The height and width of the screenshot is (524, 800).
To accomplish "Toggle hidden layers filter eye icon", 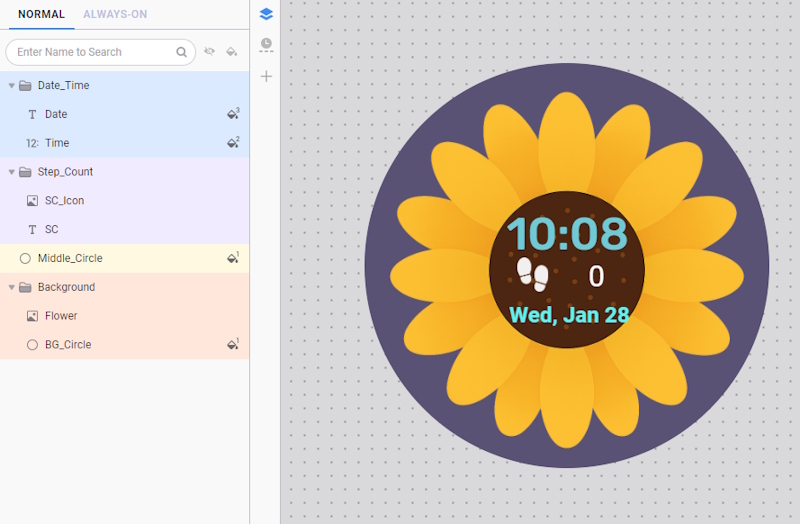I will tap(209, 52).
